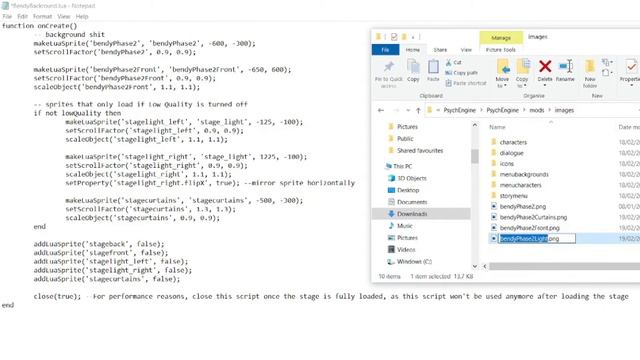The height and width of the screenshot is (360, 640).
Task: Click Quick Access toolbar properties checkbox icon
Action: (394, 37)
